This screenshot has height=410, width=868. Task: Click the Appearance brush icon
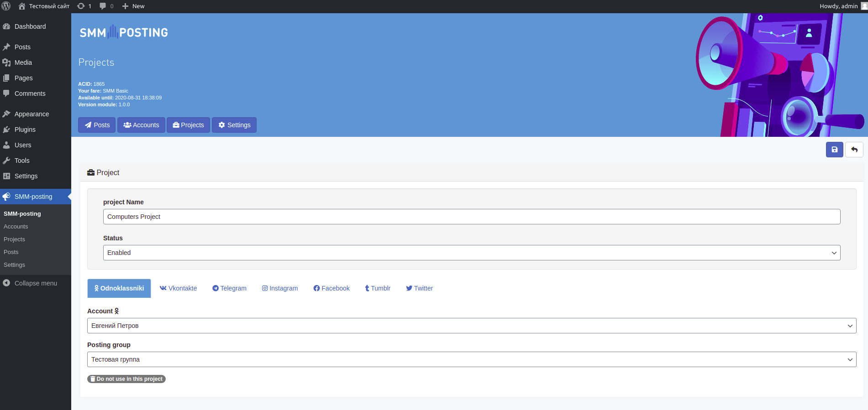(x=6, y=114)
